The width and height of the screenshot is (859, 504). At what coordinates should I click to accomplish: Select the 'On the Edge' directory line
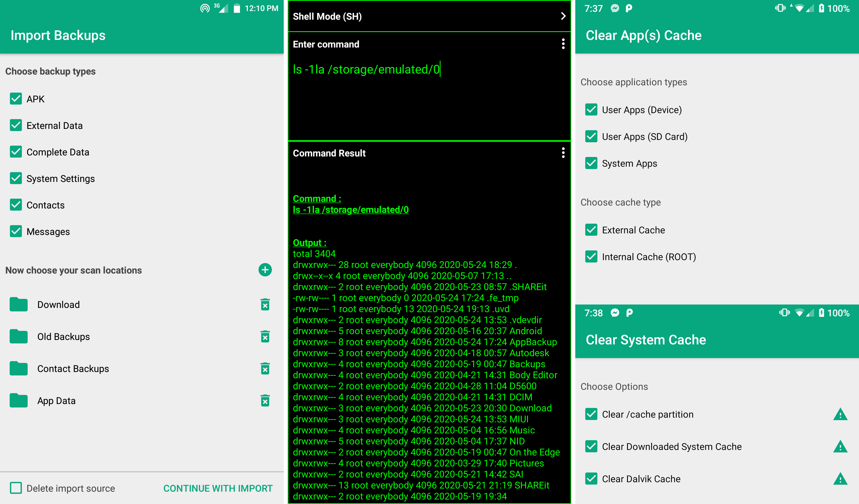pos(426,452)
